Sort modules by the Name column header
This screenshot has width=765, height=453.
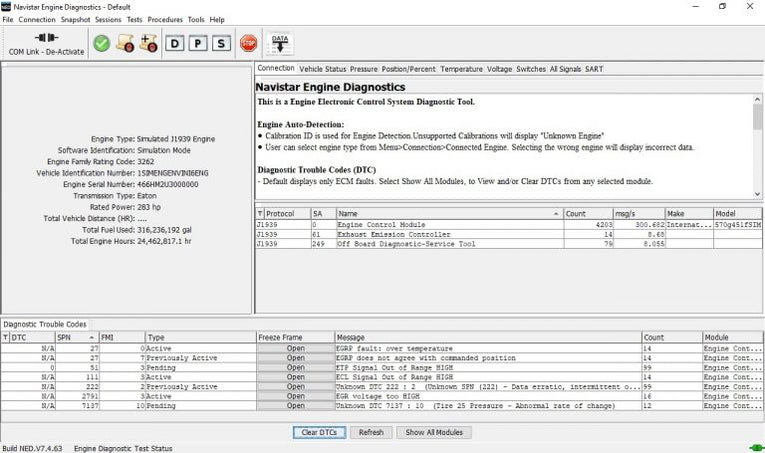click(x=449, y=214)
